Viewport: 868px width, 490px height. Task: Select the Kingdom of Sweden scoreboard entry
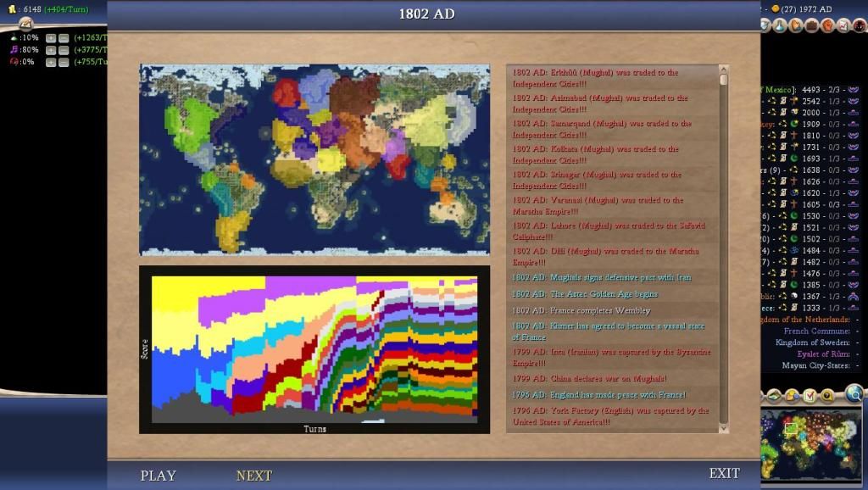812,342
